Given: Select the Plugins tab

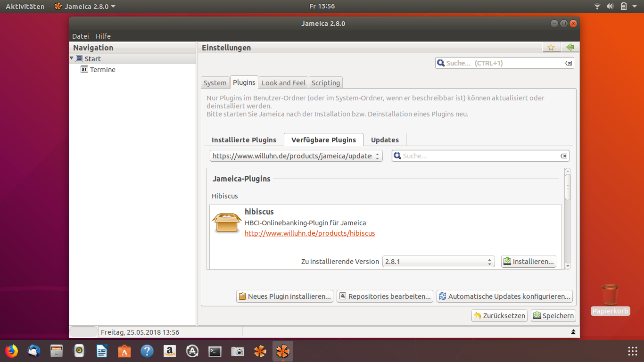Looking at the screenshot, I should (244, 82).
